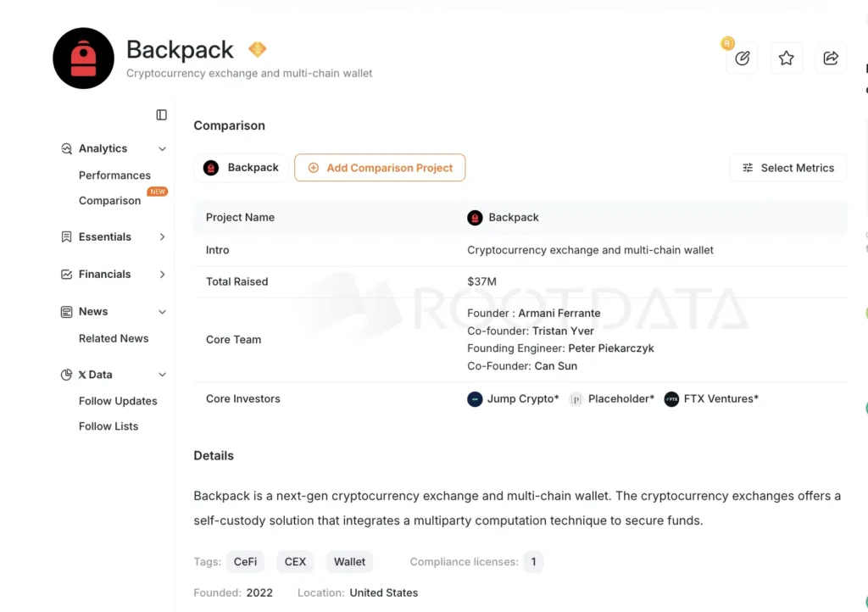This screenshot has width=868, height=612.
Task: Click the CeFi tag
Action: 245,561
